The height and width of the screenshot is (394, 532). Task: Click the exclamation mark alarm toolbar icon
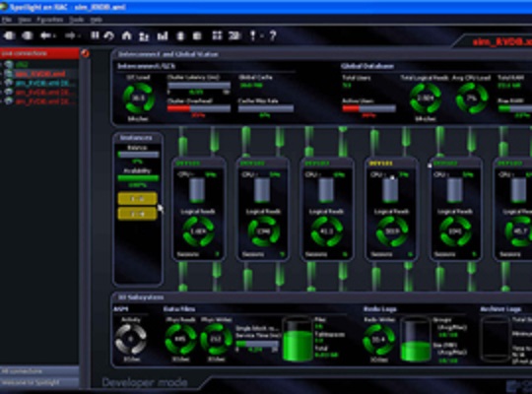253,35
